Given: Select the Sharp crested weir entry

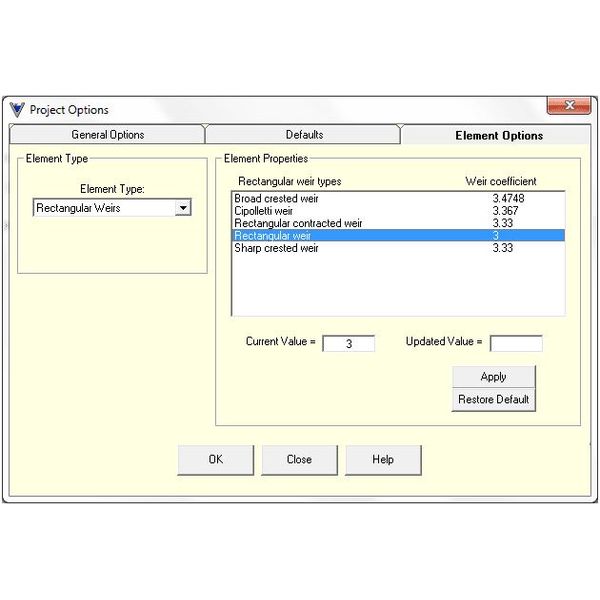Looking at the screenshot, I should [276, 247].
